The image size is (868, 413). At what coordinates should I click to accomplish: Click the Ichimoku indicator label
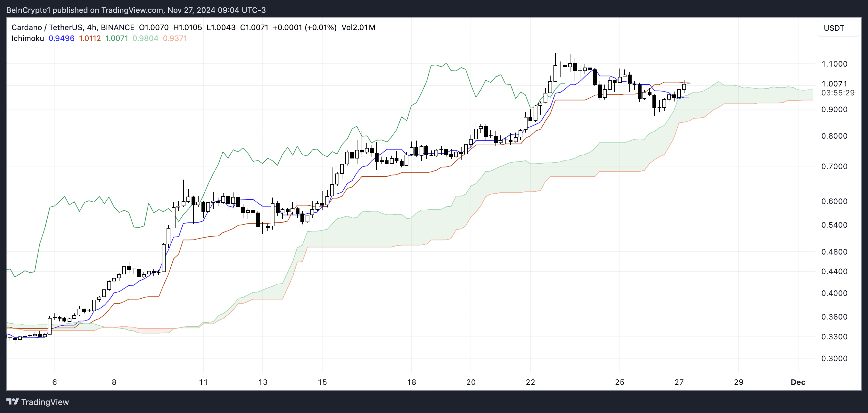tap(28, 38)
